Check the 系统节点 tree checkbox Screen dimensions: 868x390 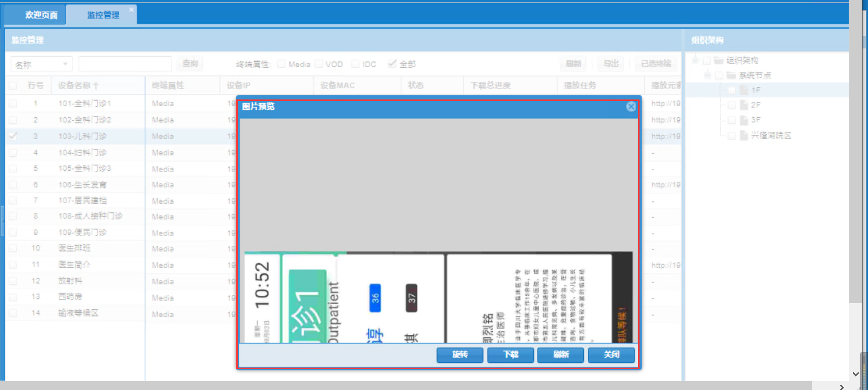[x=719, y=76]
